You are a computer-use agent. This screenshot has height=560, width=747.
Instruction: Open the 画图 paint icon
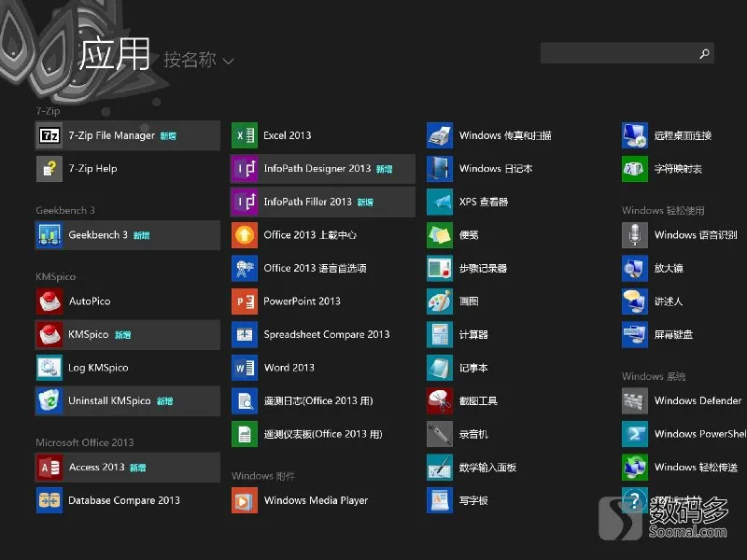click(x=440, y=301)
